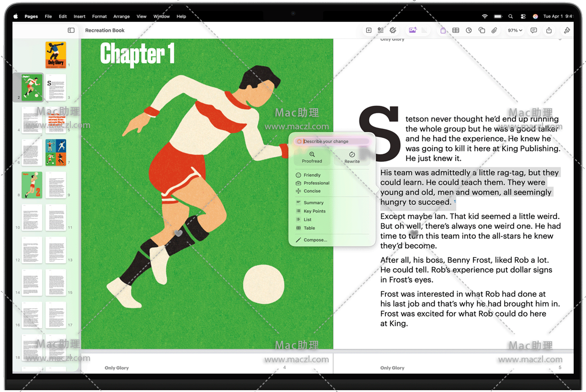Open Control Center in menu bar
Image resolution: width=586 pixels, height=392 pixels.
coord(523,16)
